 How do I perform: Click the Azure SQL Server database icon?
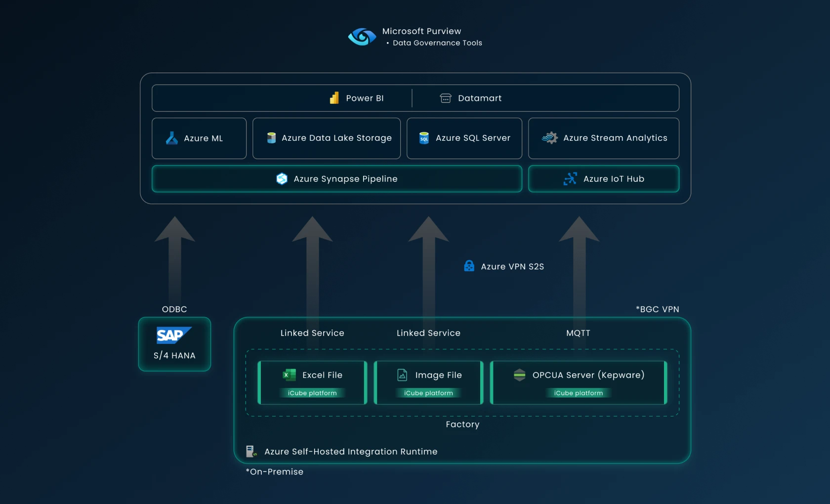coord(424,138)
